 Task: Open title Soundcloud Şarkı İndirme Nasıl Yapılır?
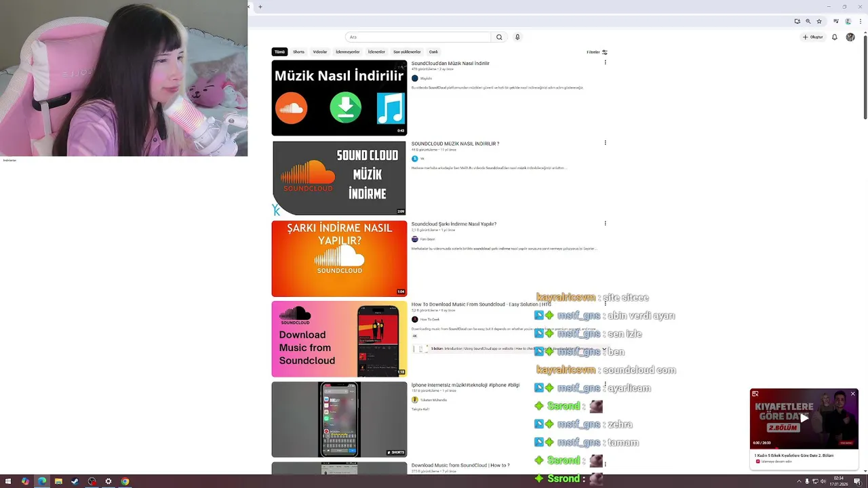click(454, 224)
